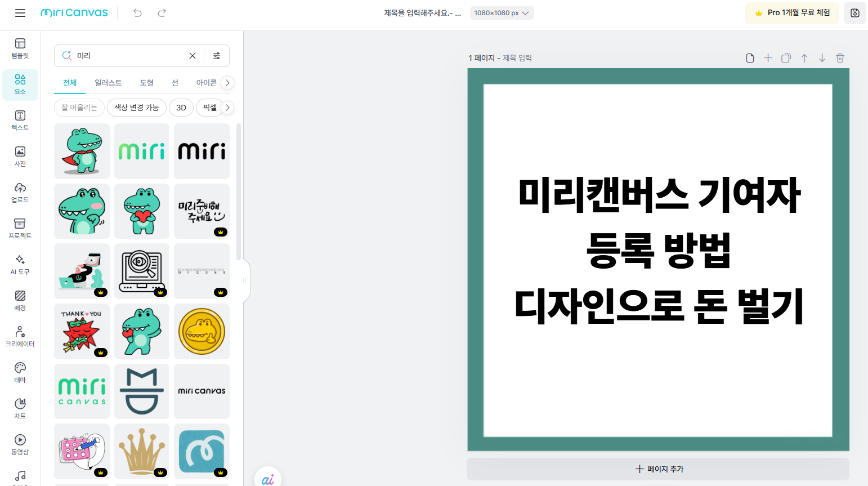The width and height of the screenshot is (868, 486).
Task: Collapse the elements side panel handle
Action: tap(245, 280)
